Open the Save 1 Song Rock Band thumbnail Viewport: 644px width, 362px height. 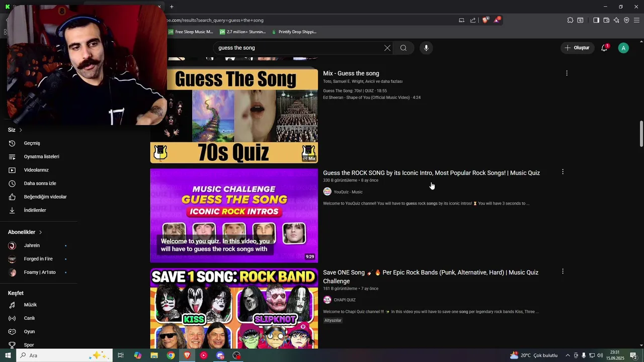[234, 308]
